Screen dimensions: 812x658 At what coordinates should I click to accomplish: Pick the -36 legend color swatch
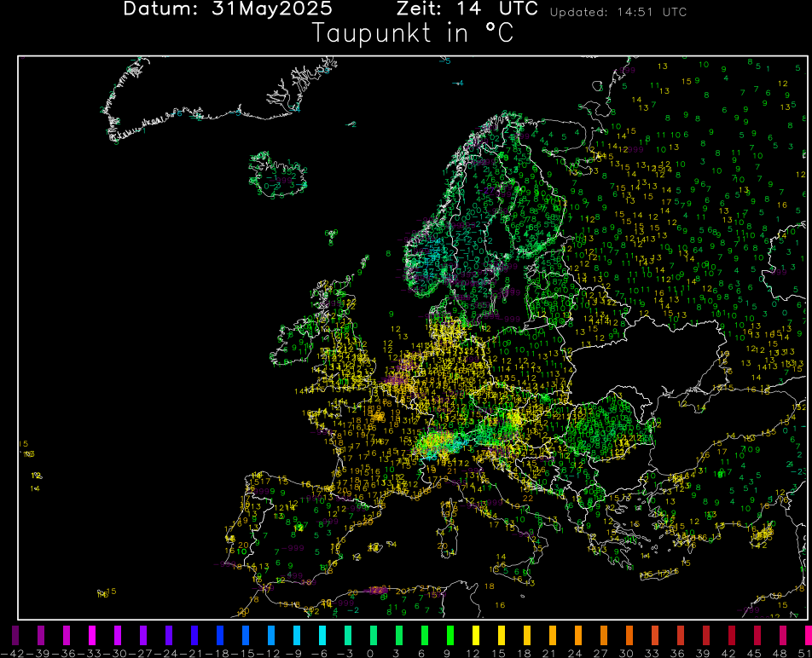67,635
